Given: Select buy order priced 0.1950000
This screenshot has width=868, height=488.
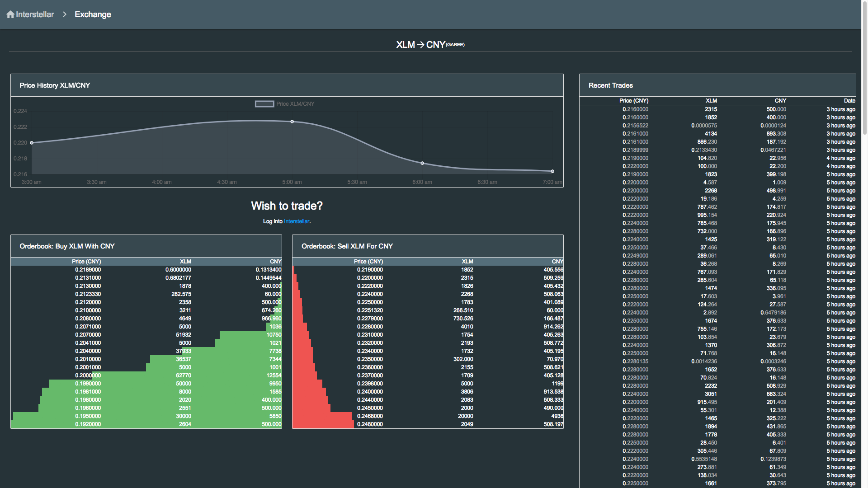Looking at the screenshot, I should pyautogui.click(x=146, y=416).
